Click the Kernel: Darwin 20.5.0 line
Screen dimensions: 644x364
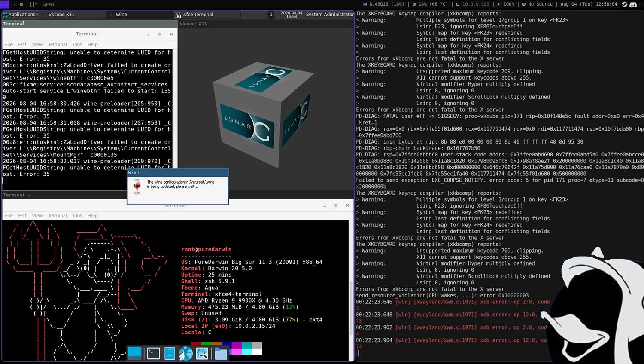216,269
